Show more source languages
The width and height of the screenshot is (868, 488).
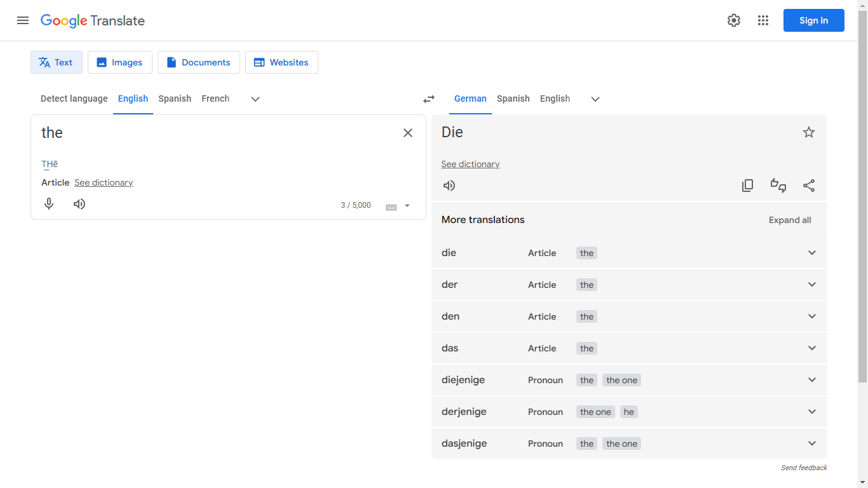[255, 99]
